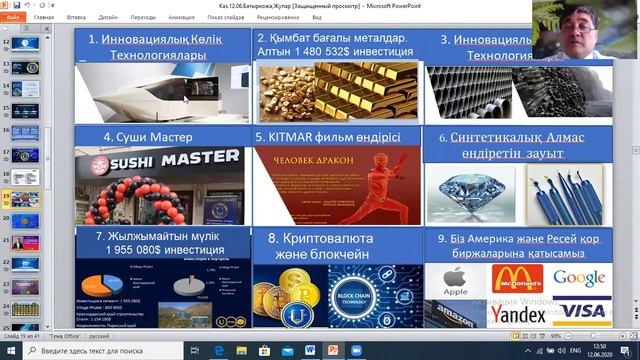Open the Windows Start menu
640x360 pixels.
(x=11, y=351)
